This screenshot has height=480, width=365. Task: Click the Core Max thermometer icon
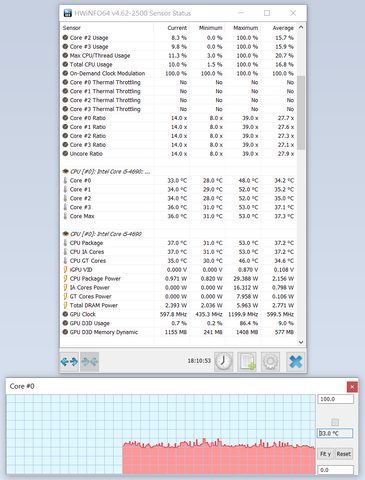65,216
